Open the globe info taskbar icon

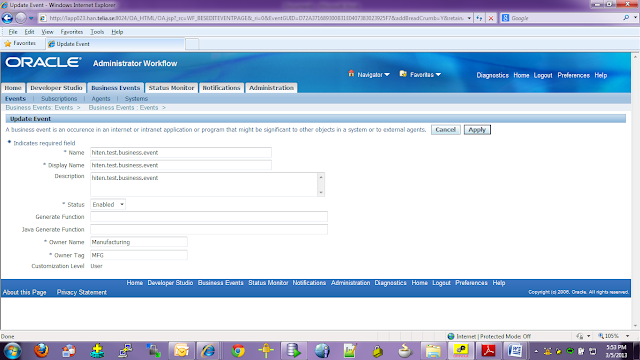(322, 351)
